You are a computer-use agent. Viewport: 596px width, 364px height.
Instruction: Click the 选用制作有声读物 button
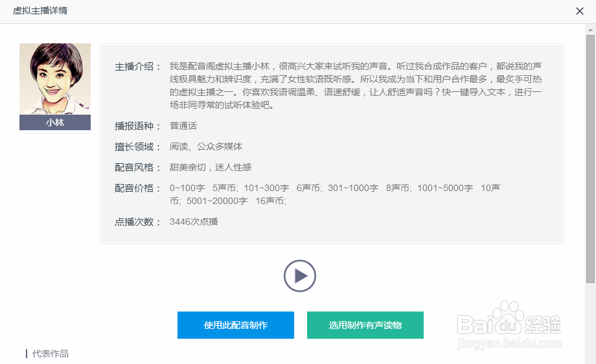pyautogui.click(x=365, y=325)
